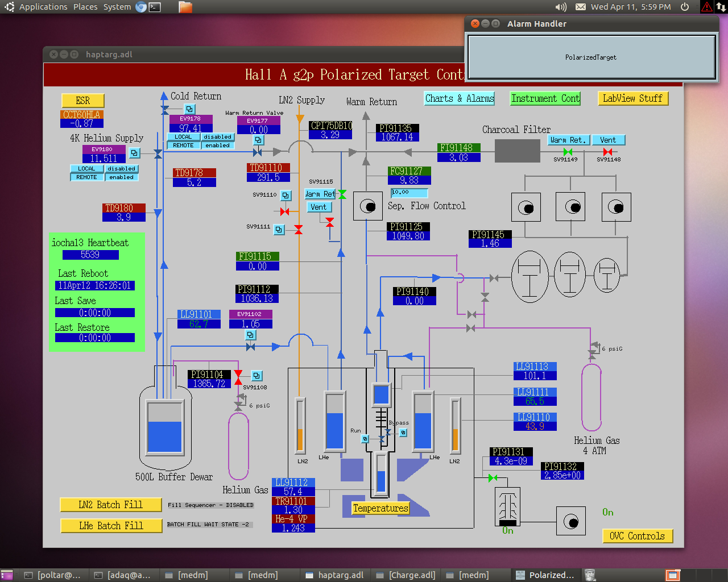Open the display icon beside EV9180

pos(134,153)
